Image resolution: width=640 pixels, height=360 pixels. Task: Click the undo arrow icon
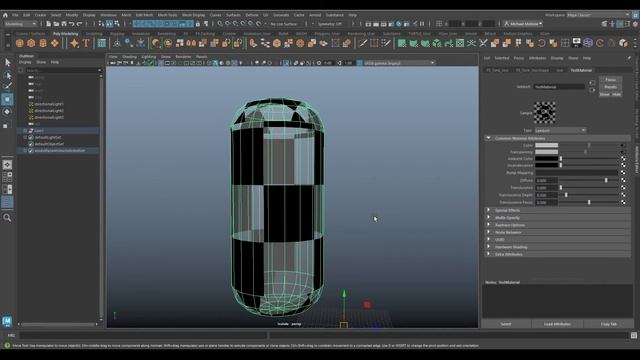coord(72,24)
